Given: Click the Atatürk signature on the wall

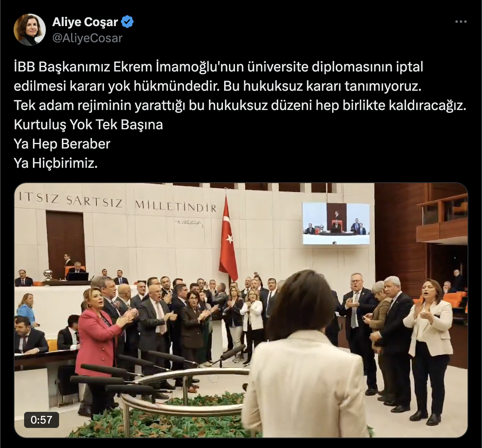Looking at the screenshot, I should pyautogui.click(x=189, y=224).
